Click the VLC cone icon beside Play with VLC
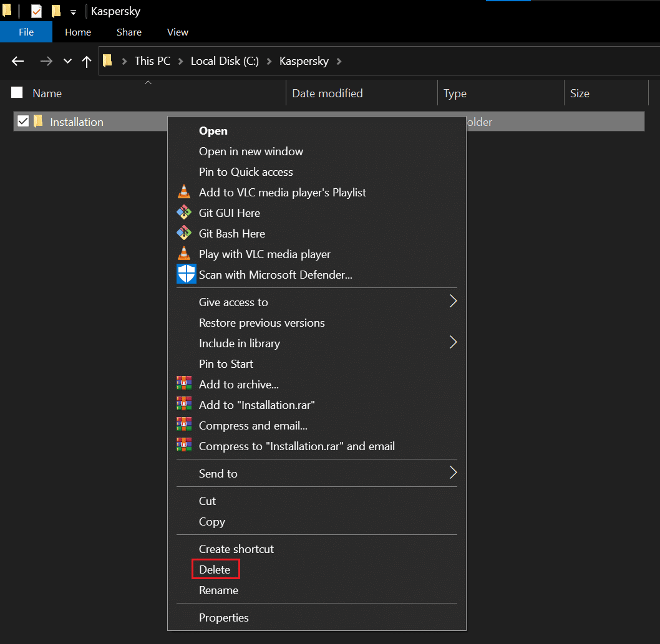 184,253
